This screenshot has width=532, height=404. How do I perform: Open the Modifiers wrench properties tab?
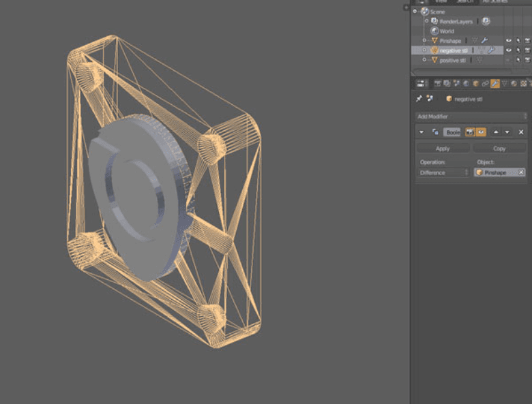point(494,83)
